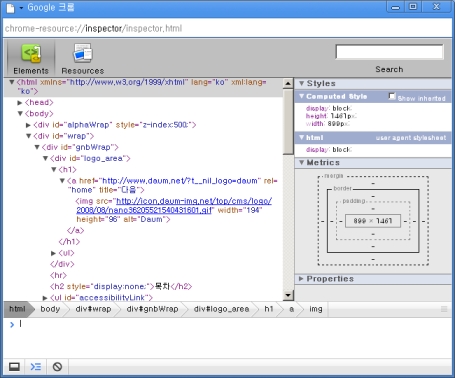This screenshot has height=378, width=455.
Task: Click the user agent stylesheet label
Action: (x=411, y=138)
